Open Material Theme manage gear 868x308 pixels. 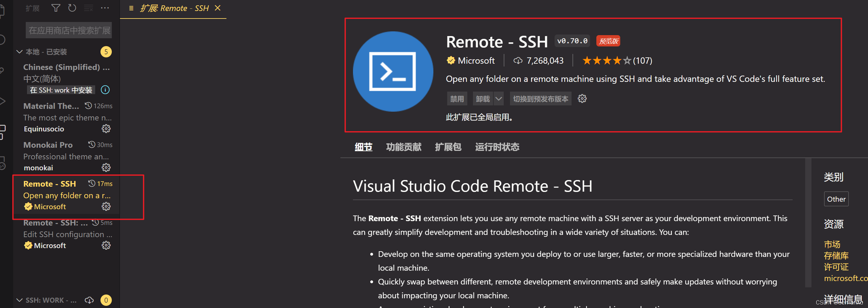106,129
